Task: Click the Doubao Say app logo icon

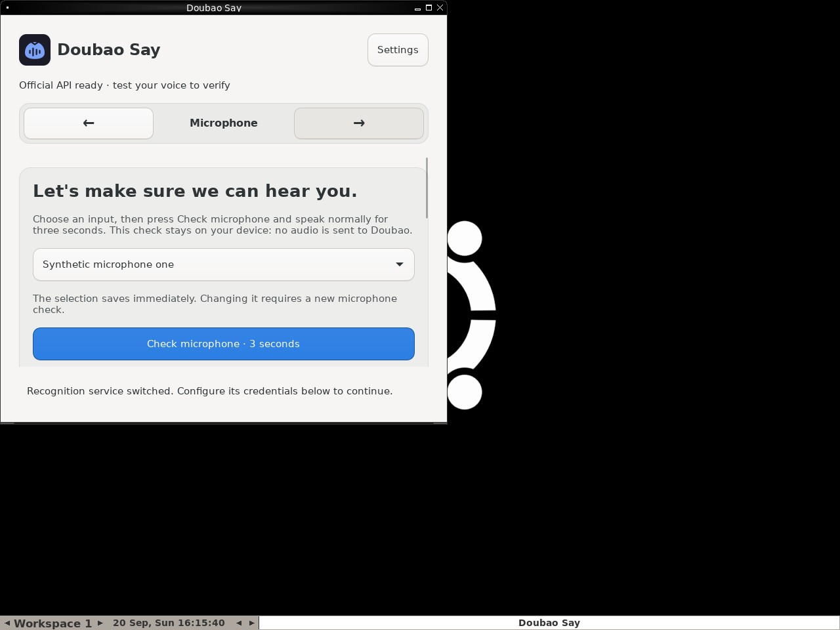Action: [35, 50]
